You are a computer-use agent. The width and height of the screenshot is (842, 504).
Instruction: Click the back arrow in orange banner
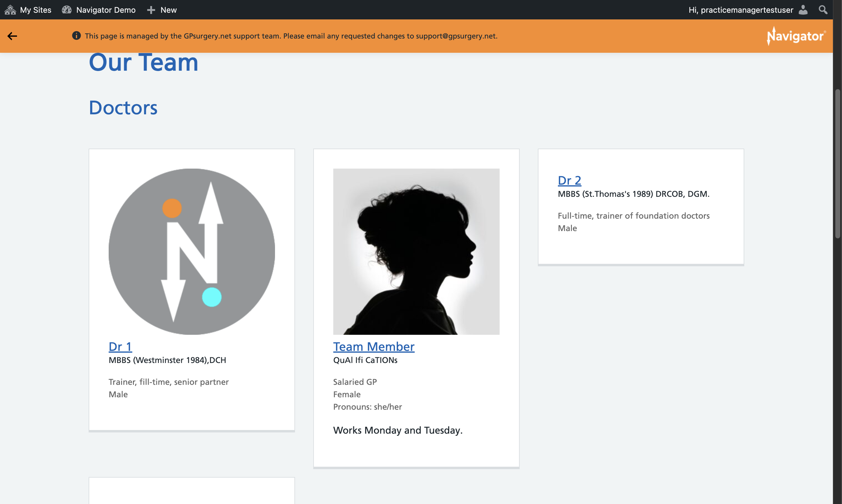point(12,36)
